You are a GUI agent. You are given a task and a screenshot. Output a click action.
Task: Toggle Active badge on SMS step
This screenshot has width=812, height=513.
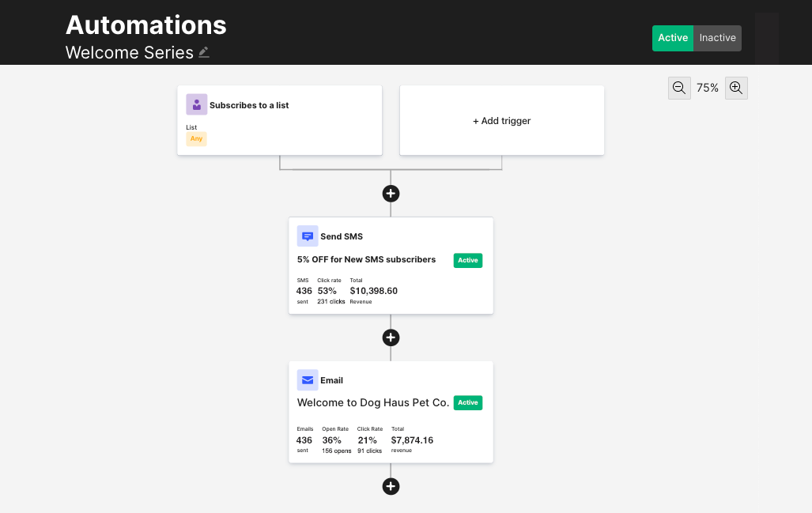tap(468, 260)
